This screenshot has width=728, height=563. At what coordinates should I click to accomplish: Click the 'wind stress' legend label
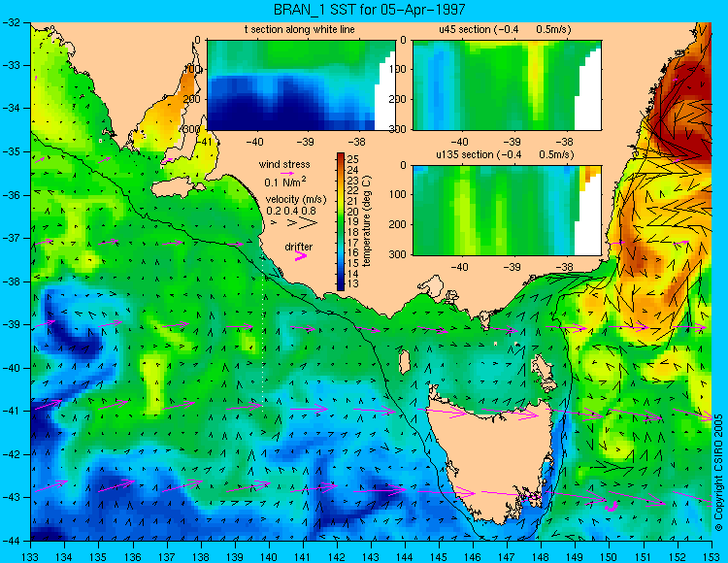point(284,164)
